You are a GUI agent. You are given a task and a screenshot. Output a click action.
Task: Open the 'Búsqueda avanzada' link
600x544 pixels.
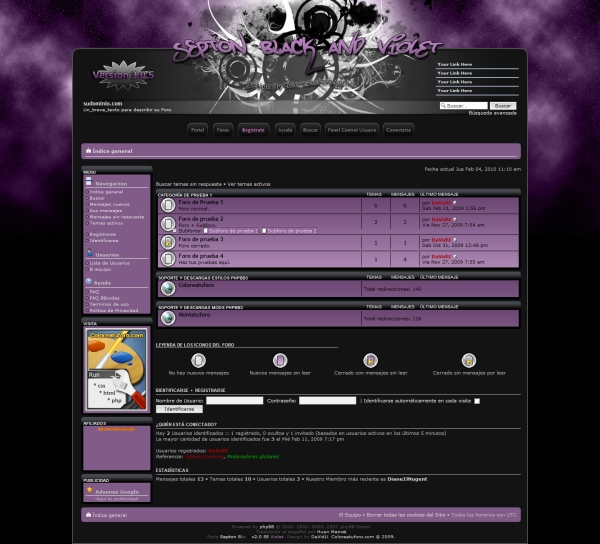493,113
